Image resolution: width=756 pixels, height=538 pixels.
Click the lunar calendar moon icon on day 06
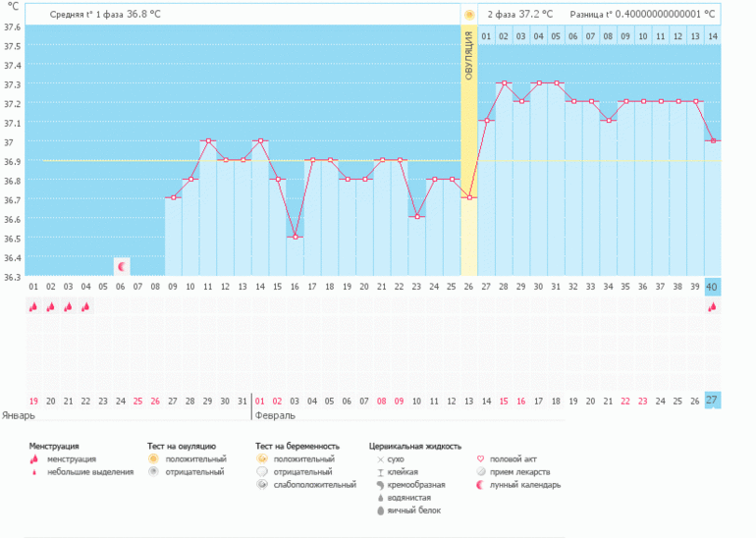pos(122,266)
